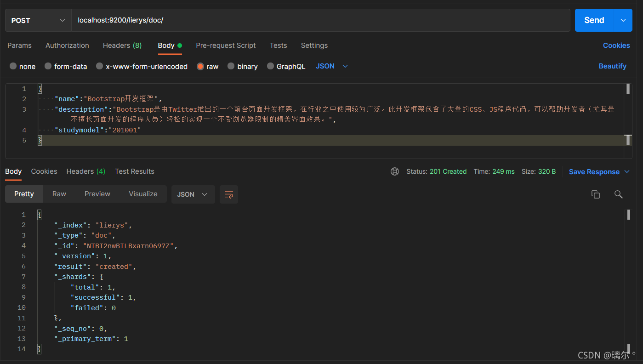Click the Status 201 Created text
The width and height of the screenshot is (643, 364).
point(436,171)
